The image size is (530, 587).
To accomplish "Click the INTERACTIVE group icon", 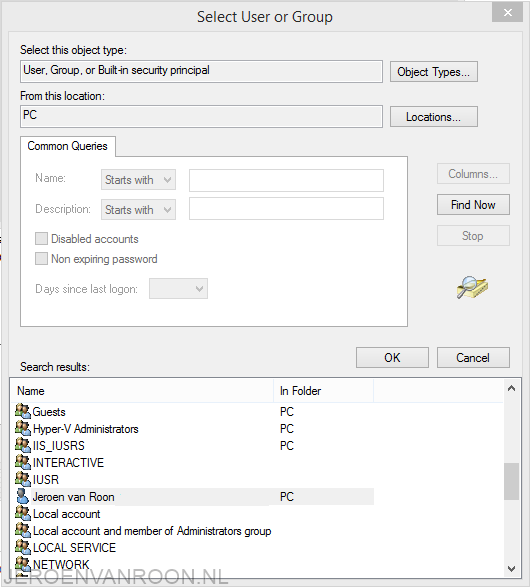I will coord(23,462).
